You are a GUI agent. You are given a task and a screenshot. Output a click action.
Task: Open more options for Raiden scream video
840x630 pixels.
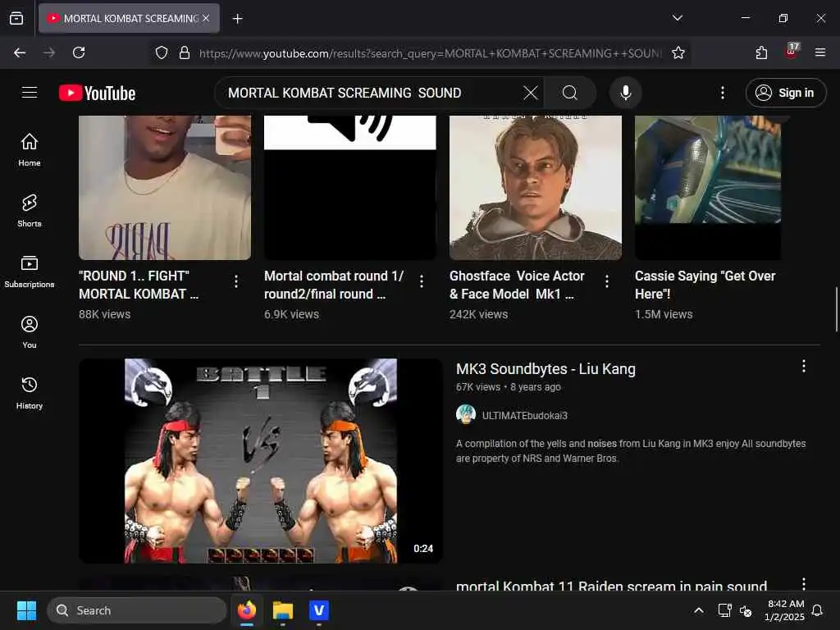point(804,584)
